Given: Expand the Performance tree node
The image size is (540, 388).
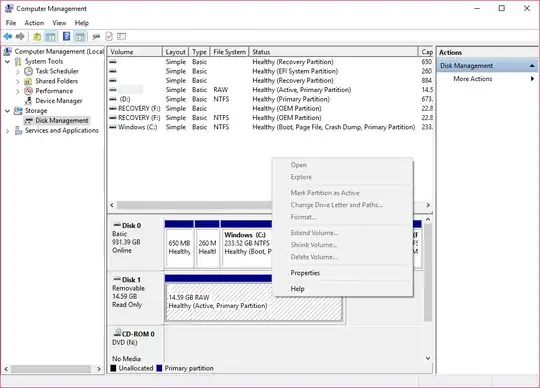Looking at the screenshot, I should [18, 91].
